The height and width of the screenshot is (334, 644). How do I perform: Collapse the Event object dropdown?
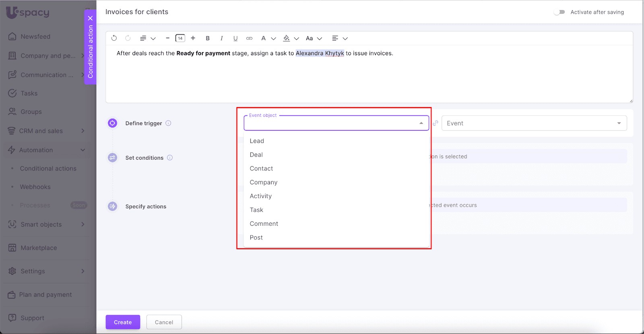click(421, 123)
